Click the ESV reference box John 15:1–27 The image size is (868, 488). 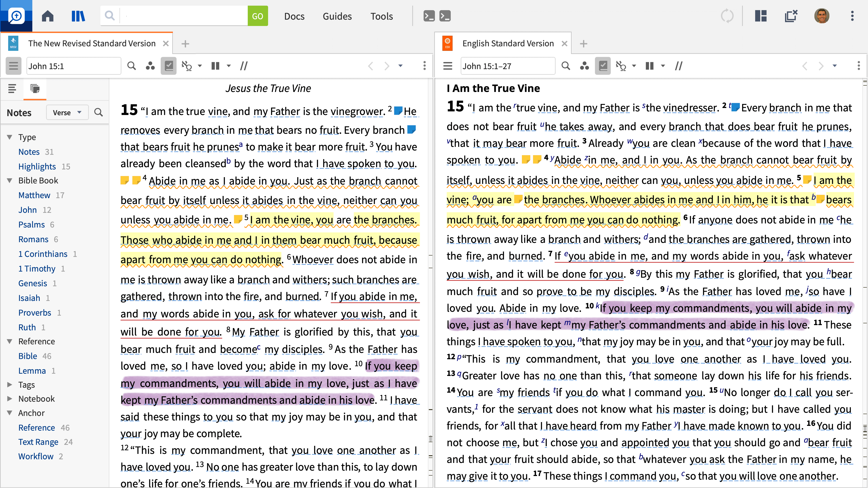click(508, 66)
